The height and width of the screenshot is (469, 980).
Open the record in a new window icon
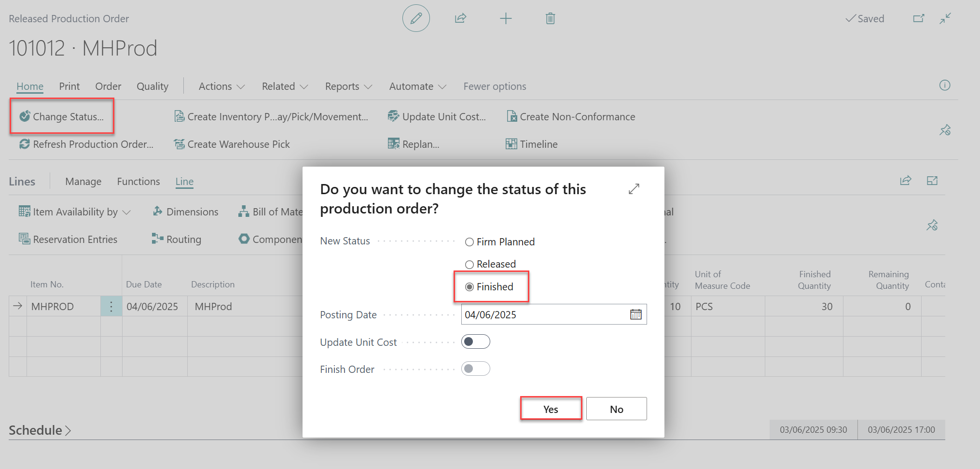pos(918,19)
